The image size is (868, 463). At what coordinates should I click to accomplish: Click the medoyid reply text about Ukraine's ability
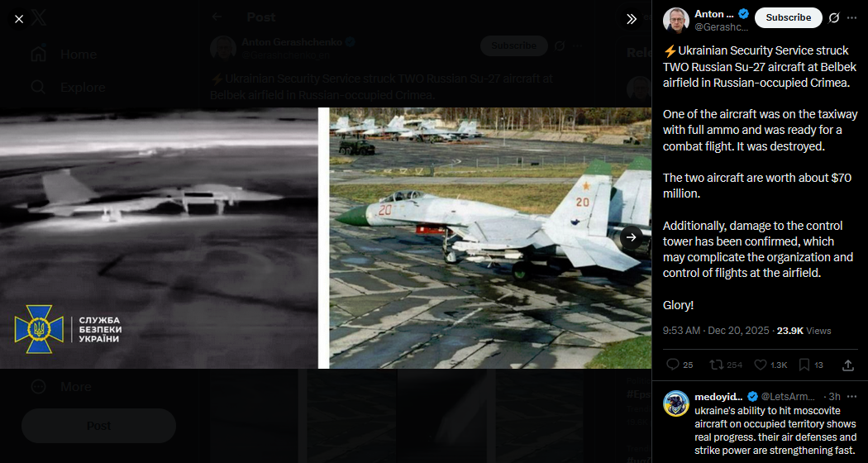[x=775, y=430]
